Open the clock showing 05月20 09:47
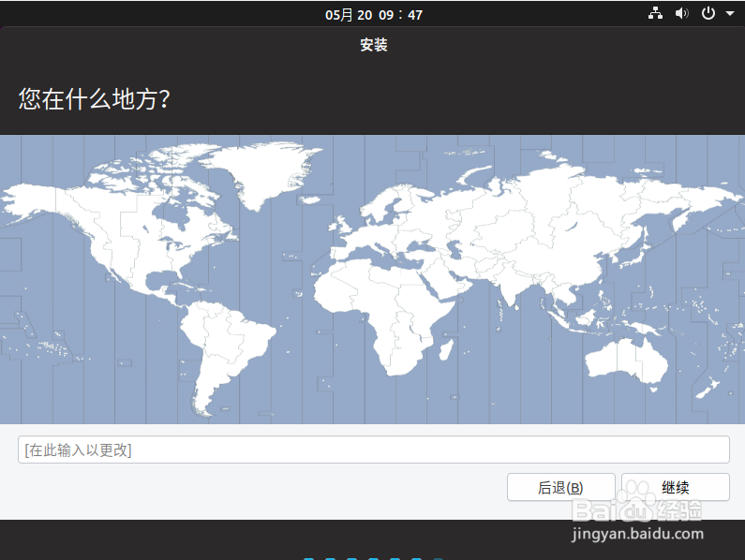This screenshot has width=745, height=560. (374, 15)
